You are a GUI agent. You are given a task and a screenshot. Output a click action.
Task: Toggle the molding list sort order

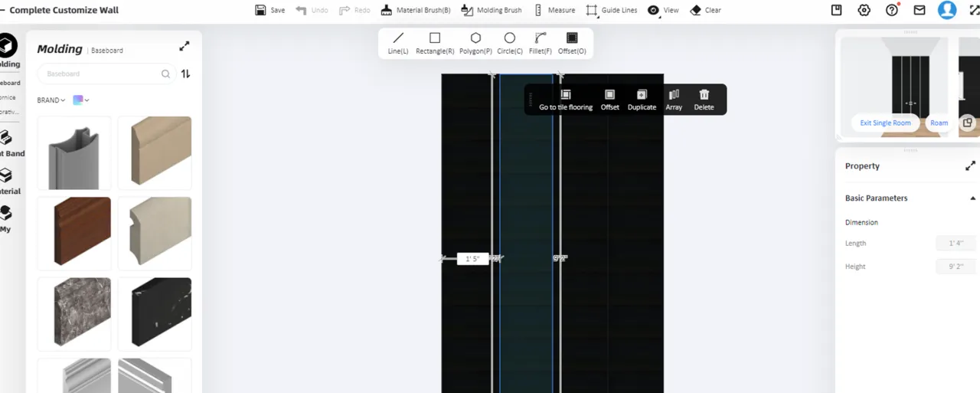(185, 74)
